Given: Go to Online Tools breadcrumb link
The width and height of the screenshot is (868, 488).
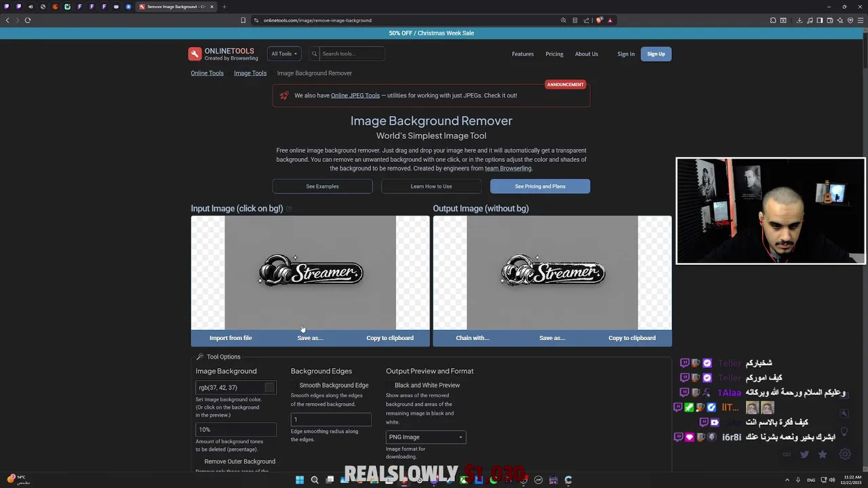Looking at the screenshot, I should pyautogui.click(x=207, y=73).
